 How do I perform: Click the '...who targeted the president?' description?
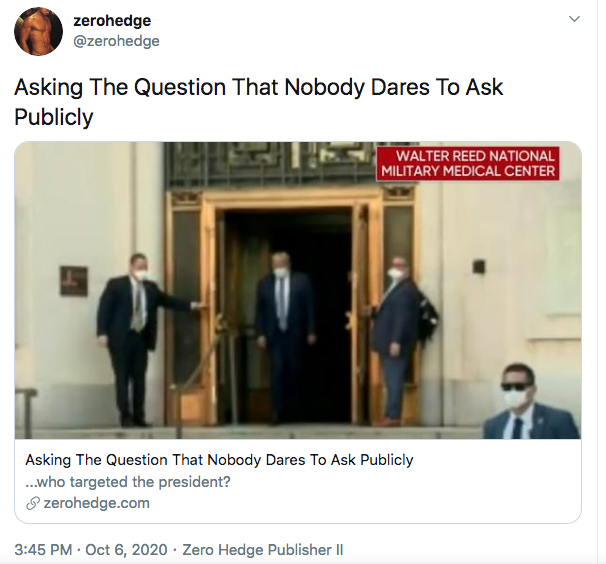pos(128,482)
